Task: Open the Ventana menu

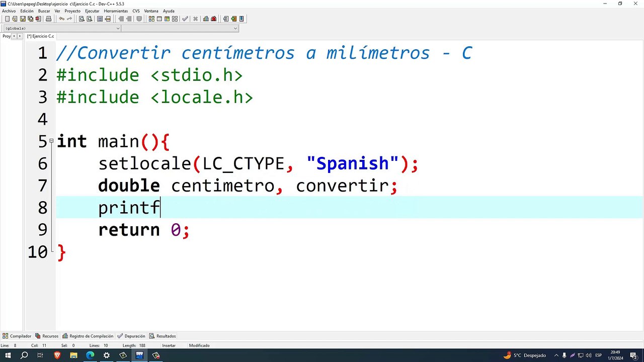Action: point(151,11)
